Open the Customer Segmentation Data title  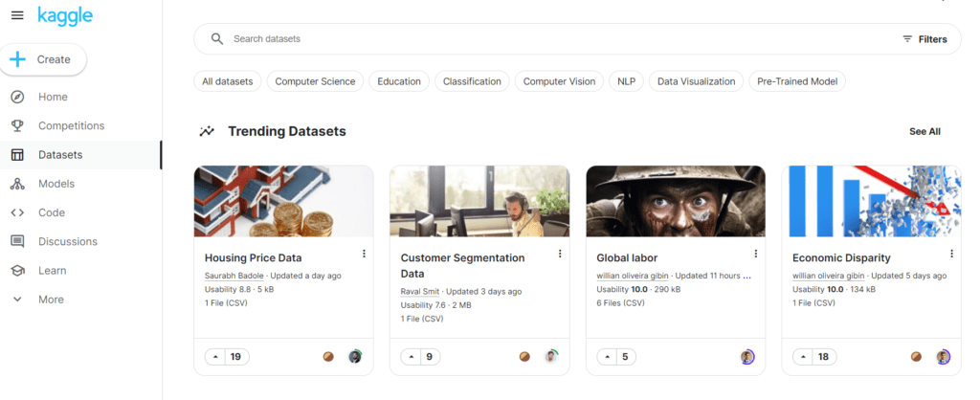(462, 266)
